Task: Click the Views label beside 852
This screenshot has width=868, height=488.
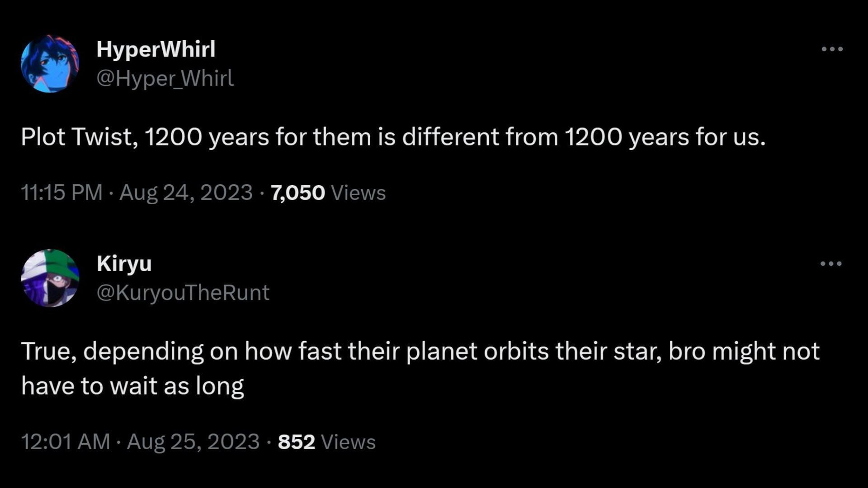Action: 348,442
